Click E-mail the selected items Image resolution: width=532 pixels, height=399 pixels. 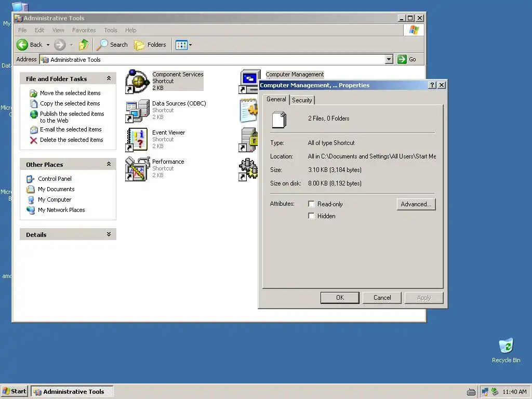71,129
